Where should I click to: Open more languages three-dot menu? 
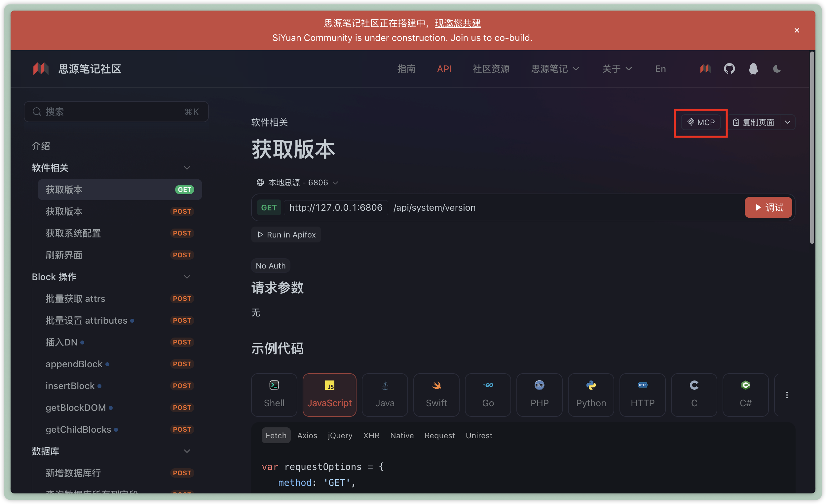point(786,395)
